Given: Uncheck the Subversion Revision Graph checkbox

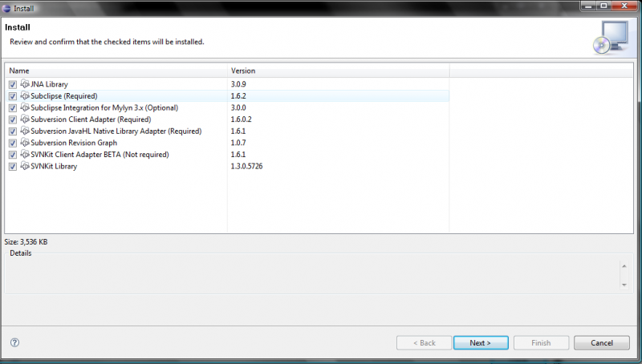Looking at the screenshot, I should pos(13,144).
